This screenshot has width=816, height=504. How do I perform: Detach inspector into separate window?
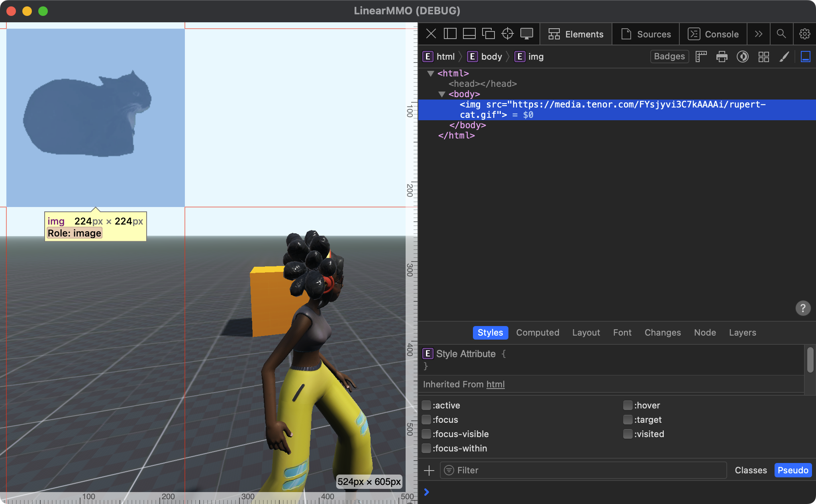(488, 34)
